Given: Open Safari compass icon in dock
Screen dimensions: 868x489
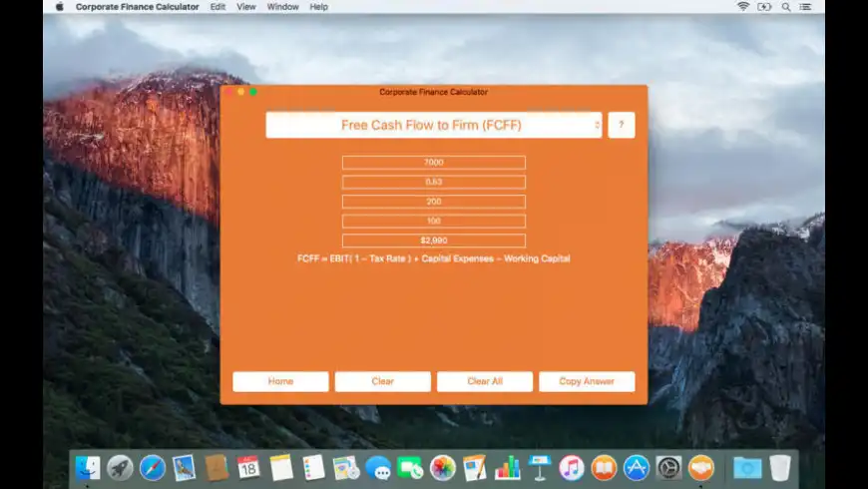Looking at the screenshot, I should [153, 468].
